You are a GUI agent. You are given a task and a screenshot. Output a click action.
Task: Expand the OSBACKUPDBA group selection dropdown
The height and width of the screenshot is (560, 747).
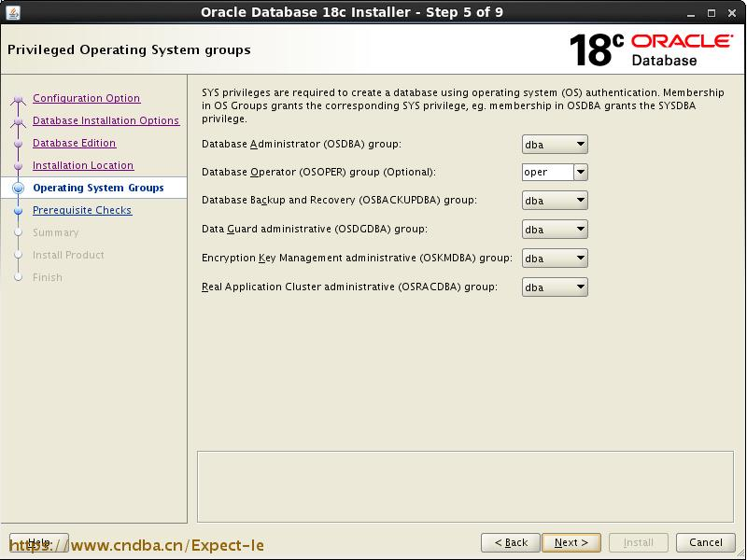click(x=580, y=200)
